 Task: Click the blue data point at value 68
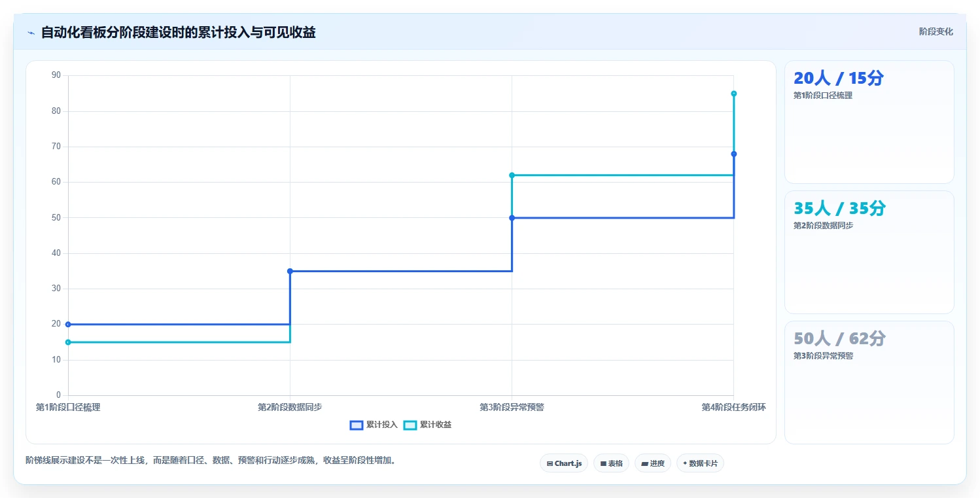point(733,154)
